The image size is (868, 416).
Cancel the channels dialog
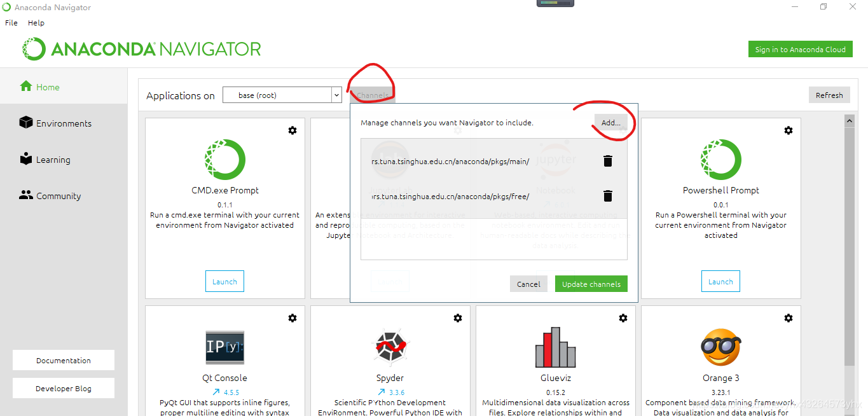tap(528, 284)
